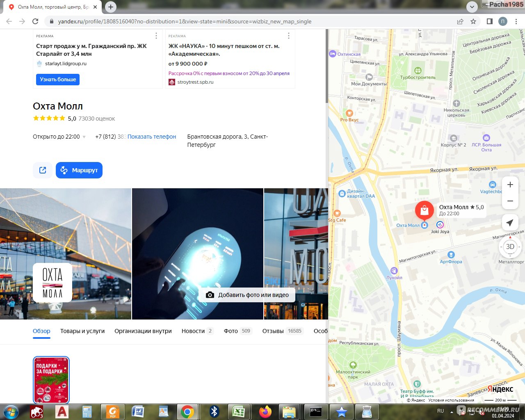Switch to the Организации внутри tab
Viewport: 525px width, 420px height.
click(143, 331)
